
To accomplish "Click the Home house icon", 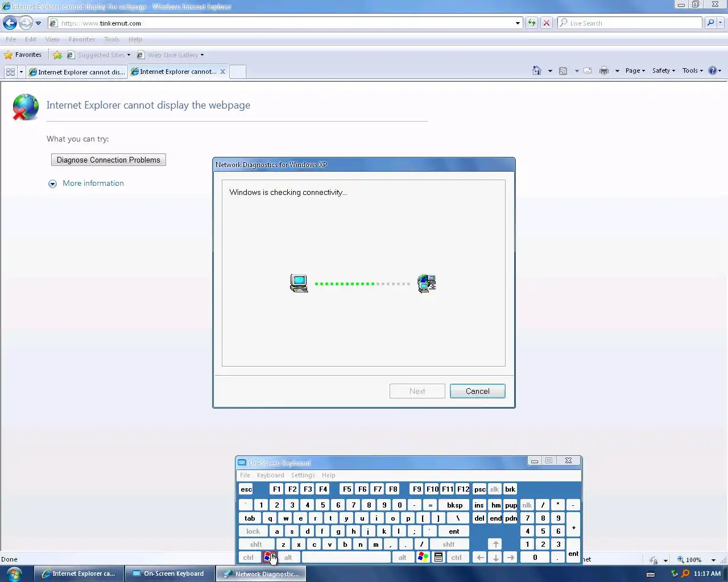I will pyautogui.click(x=536, y=71).
